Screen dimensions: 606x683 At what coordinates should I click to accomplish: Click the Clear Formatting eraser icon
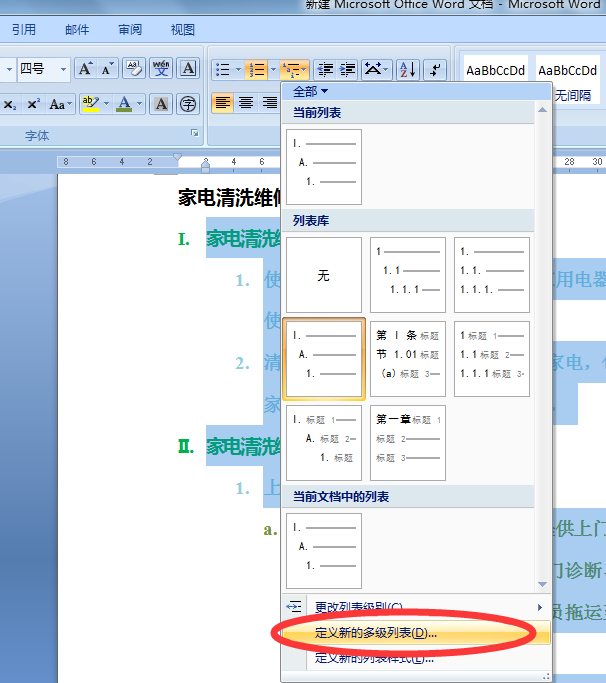[133, 69]
